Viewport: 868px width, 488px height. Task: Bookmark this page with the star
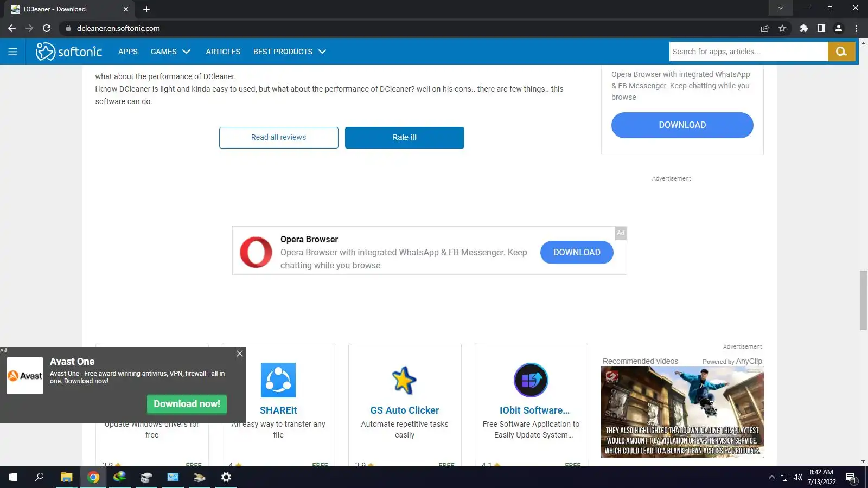782,28
